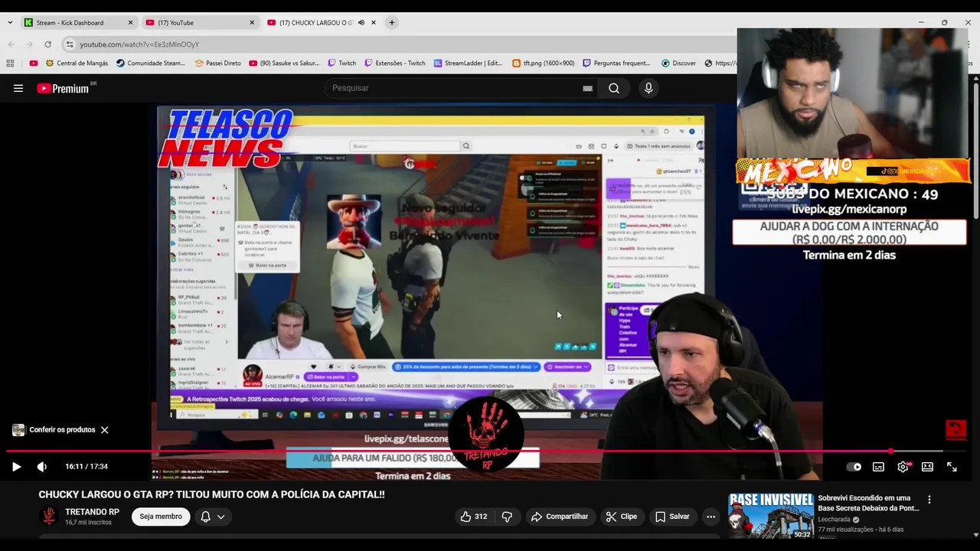
Task: Toggle autoplay switch in player
Action: click(854, 467)
